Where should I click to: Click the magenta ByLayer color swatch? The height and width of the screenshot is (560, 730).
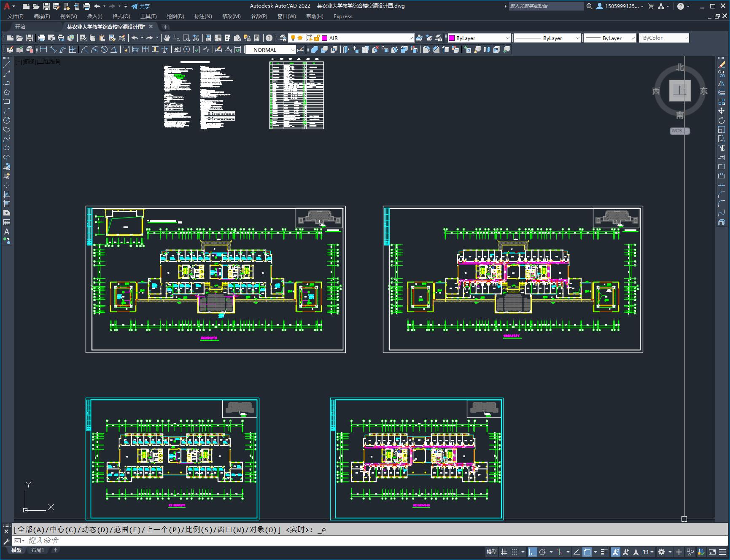point(452,38)
